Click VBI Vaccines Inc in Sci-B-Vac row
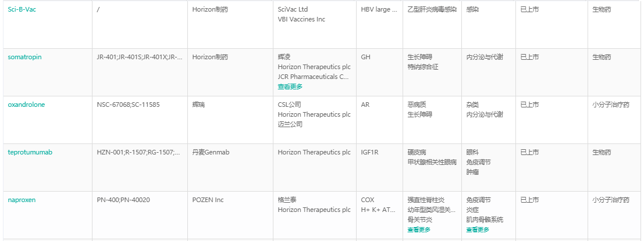This screenshot has width=644, height=241. click(x=301, y=19)
